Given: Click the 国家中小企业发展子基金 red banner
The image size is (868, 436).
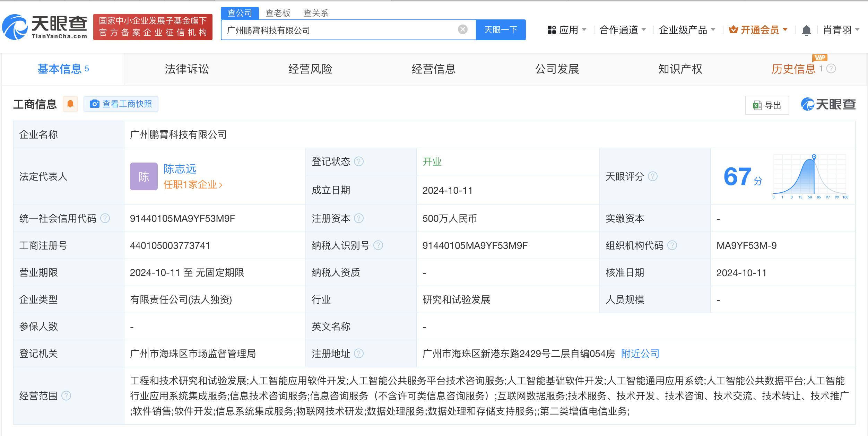Looking at the screenshot, I should pos(153,27).
